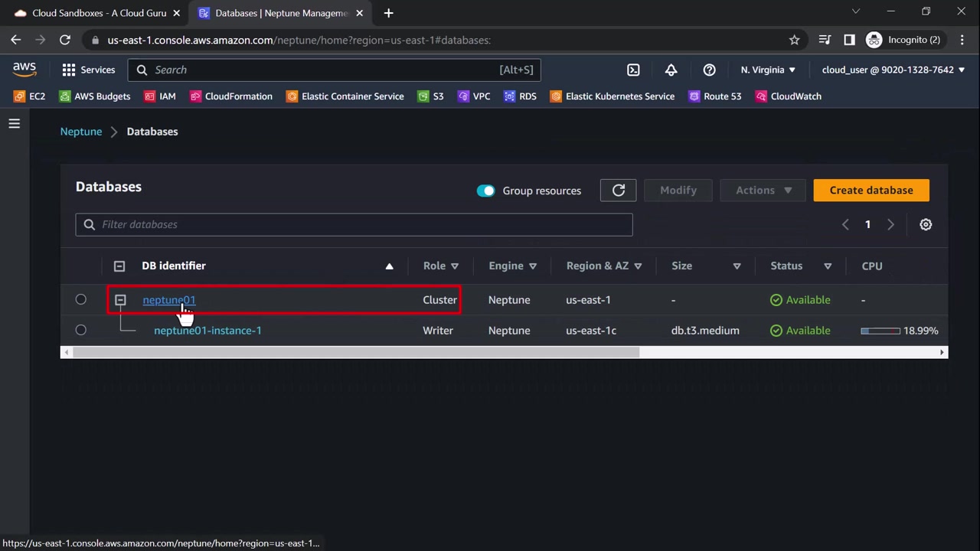The width and height of the screenshot is (980, 551).
Task: Open the neptune01 cluster link
Action: [169, 300]
